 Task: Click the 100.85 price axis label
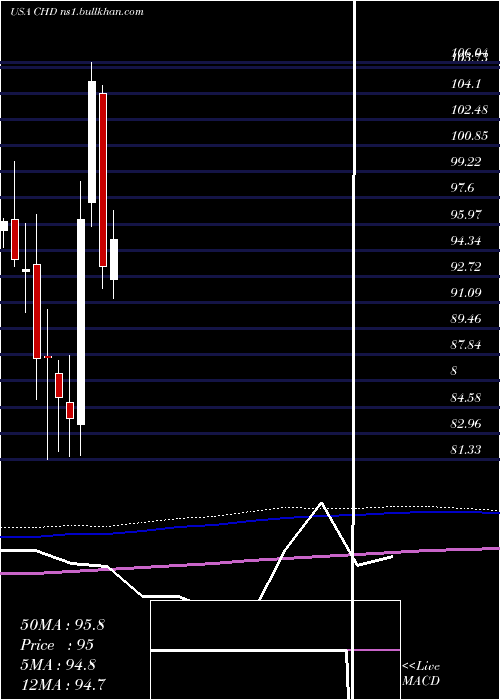(470, 136)
